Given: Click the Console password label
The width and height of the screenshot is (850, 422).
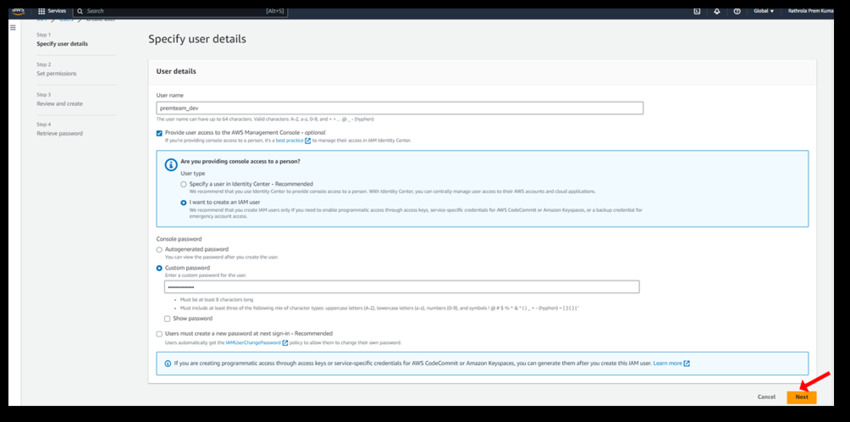Looking at the screenshot, I should pyautogui.click(x=179, y=239).
